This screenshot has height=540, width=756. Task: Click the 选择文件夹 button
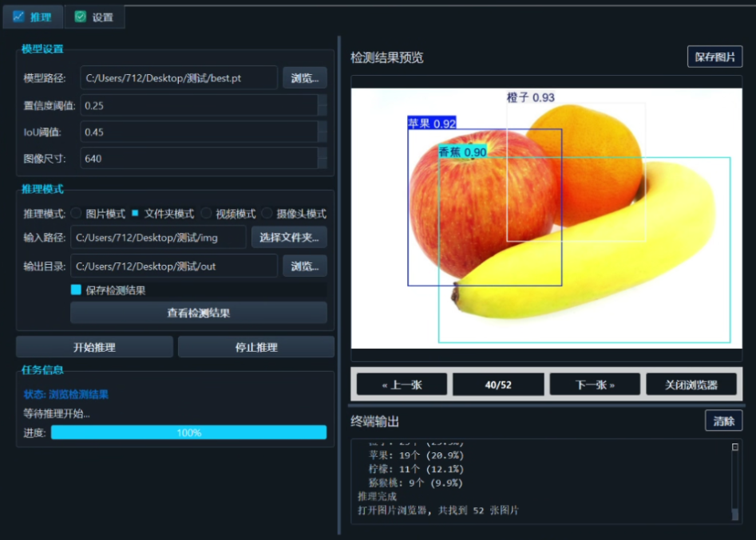pos(289,238)
